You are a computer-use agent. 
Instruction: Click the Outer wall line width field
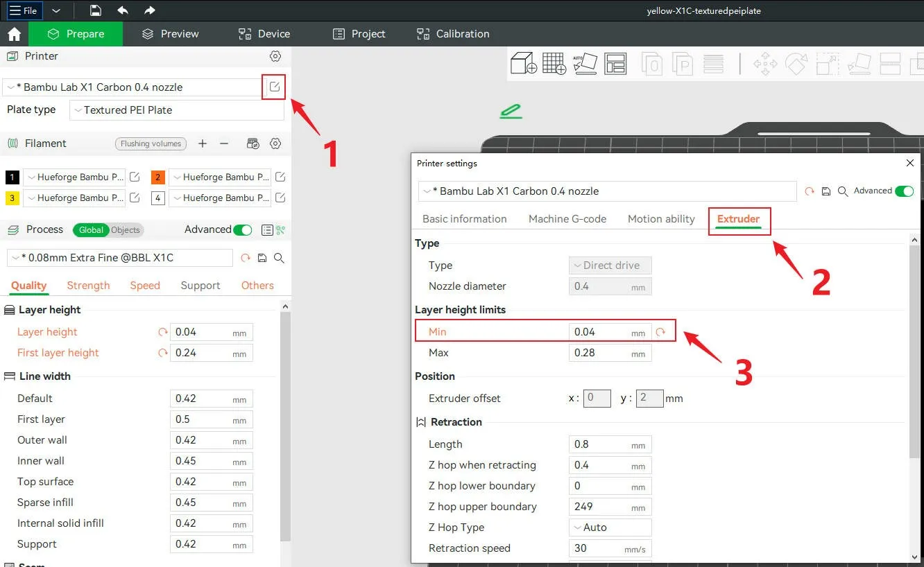pos(212,440)
